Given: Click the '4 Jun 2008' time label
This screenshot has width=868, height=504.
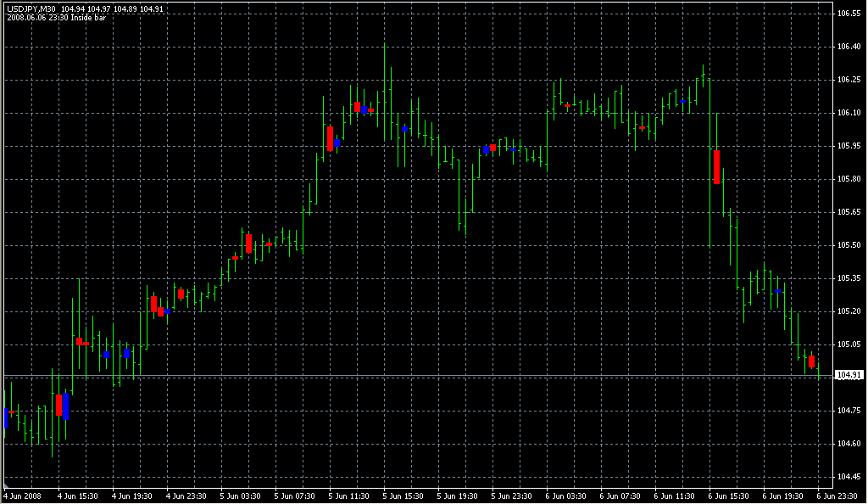Looking at the screenshot, I should point(22,496).
